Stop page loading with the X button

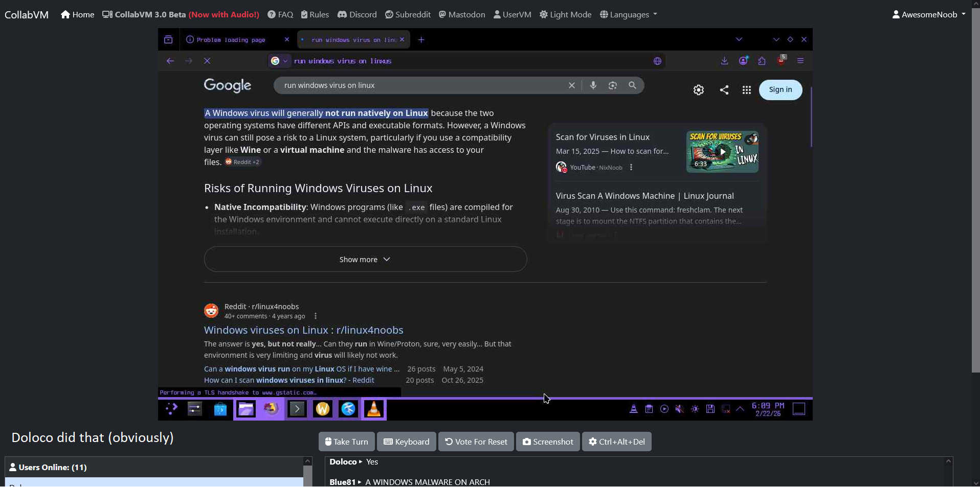pos(207,61)
